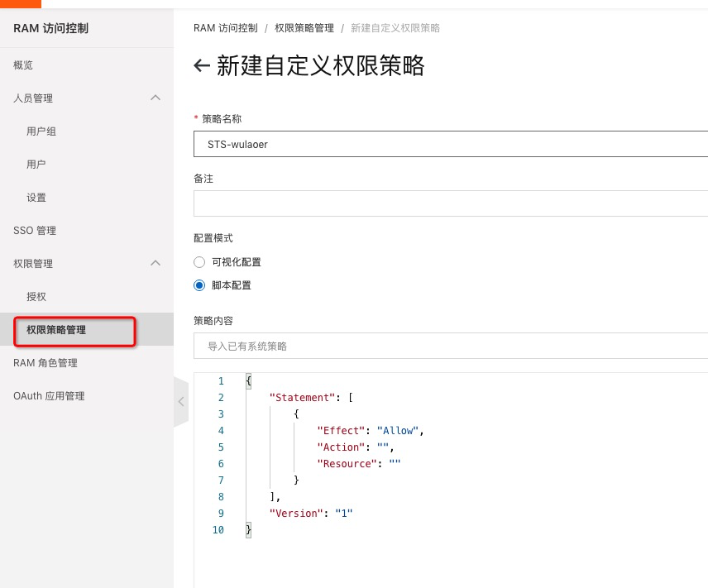Image resolution: width=708 pixels, height=588 pixels.
Task: Open 概览 in the sidebar
Action: tap(23, 65)
